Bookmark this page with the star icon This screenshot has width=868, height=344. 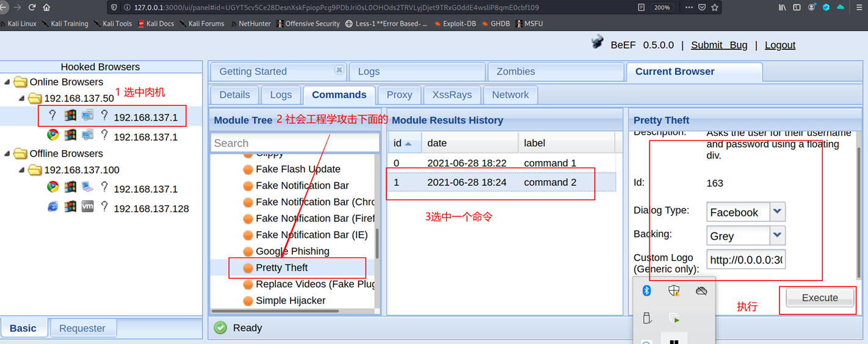point(715,7)
